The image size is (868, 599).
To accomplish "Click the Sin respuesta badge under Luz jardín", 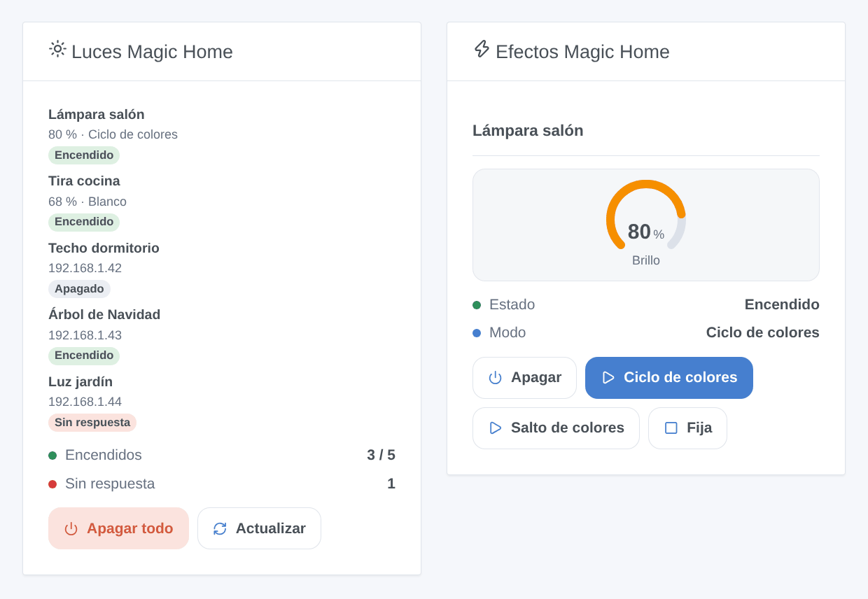I will point(92,423).
